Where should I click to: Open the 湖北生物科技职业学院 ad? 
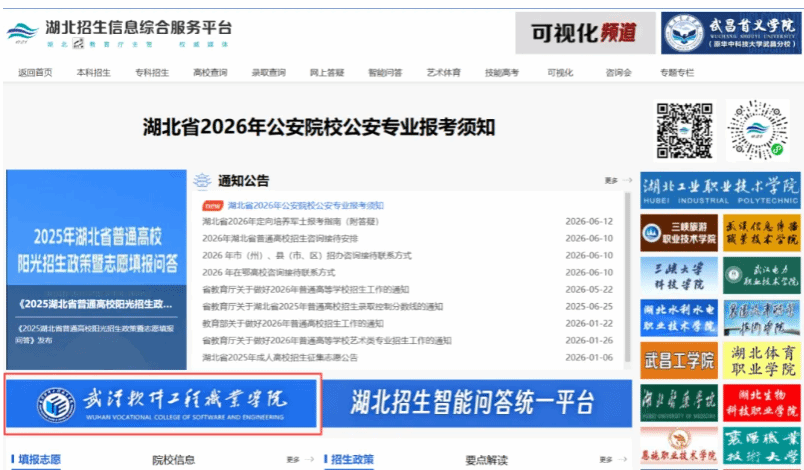pos(762,403)
